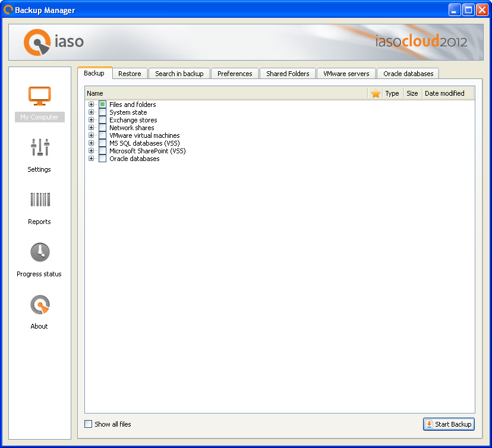Open the VMware servers tab
The width and height of the screenshot is (492, 448).
click(346, 74)
